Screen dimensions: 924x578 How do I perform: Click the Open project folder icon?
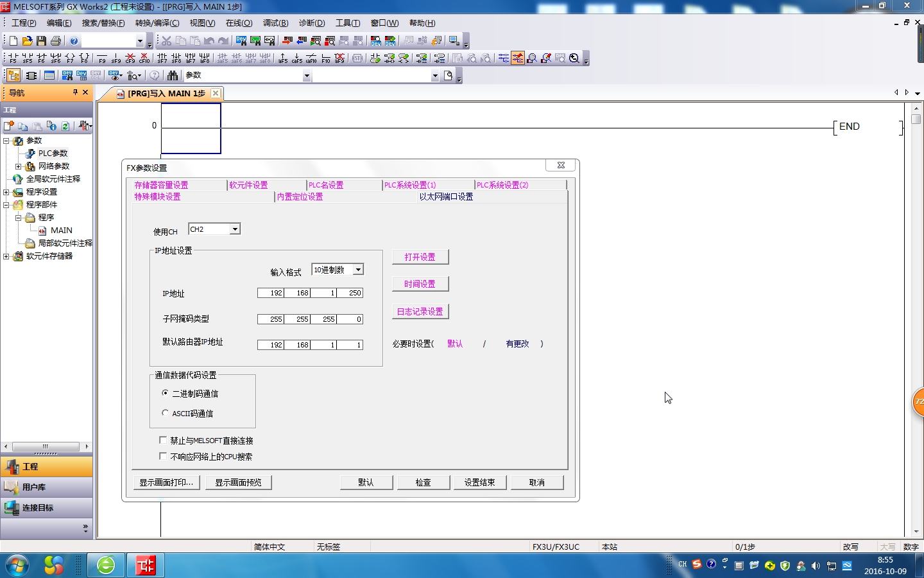click(27, 41)
